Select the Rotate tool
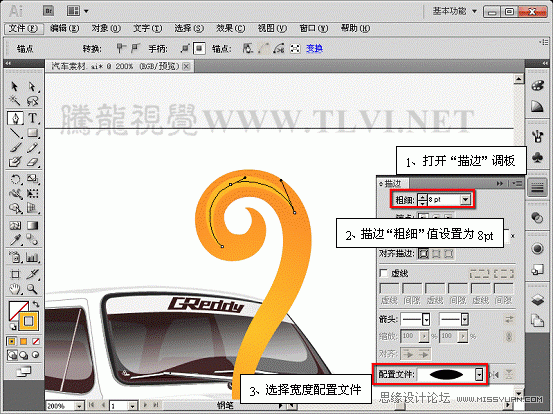Screen dimensions: 553x414 [15, 179]
